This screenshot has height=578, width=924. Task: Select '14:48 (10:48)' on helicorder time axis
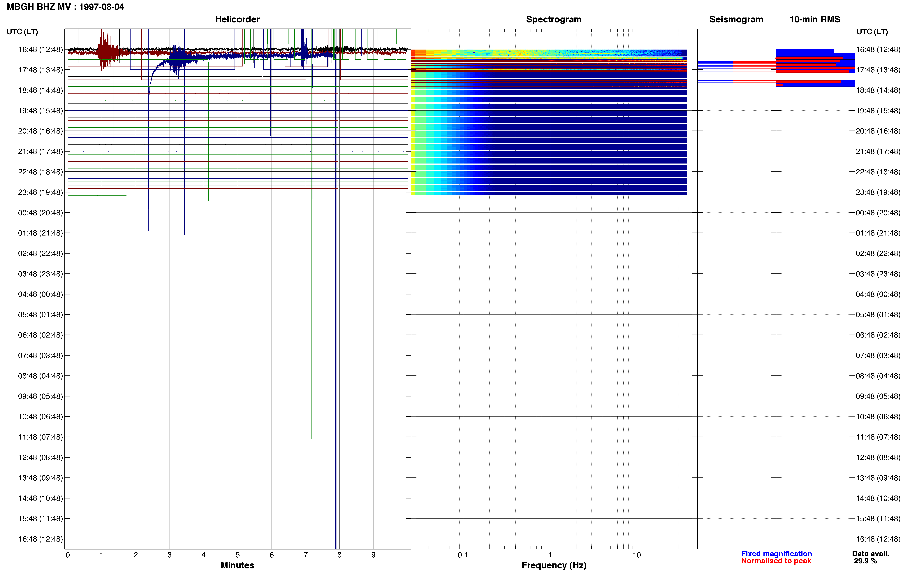coord(41,498)
